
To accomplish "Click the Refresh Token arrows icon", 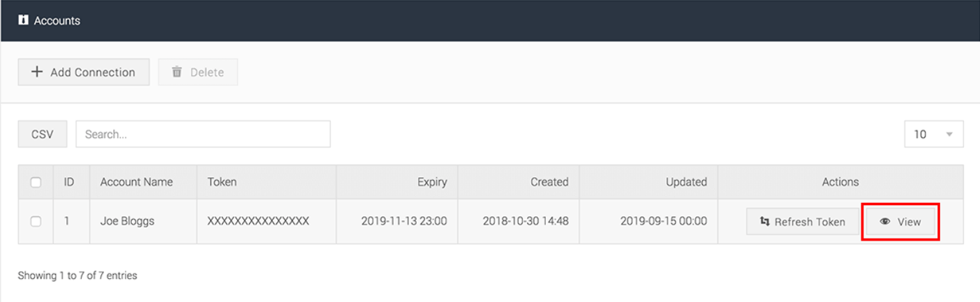I will coord(764,222).
